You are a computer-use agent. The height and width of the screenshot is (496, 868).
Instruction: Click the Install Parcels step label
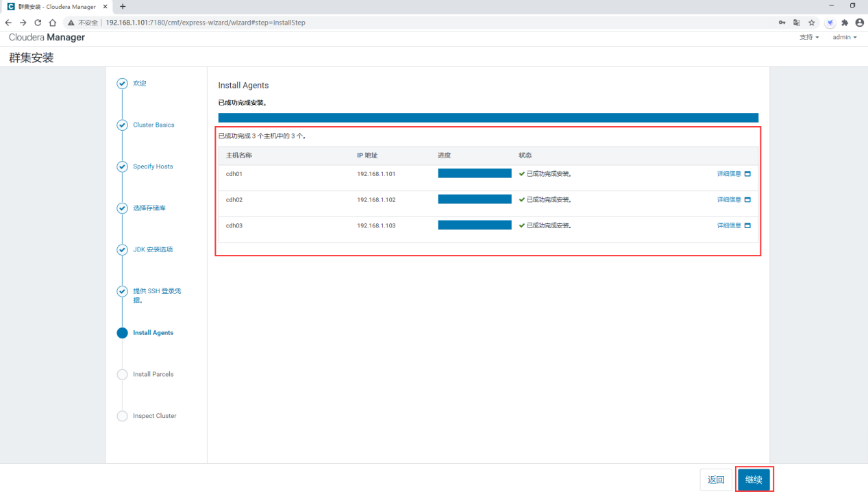click(x=153, y=374)
